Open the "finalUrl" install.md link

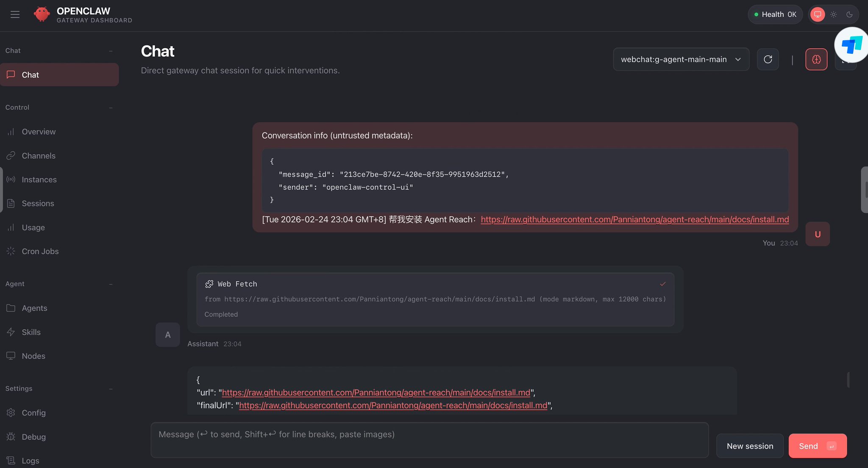pos(393,405)
